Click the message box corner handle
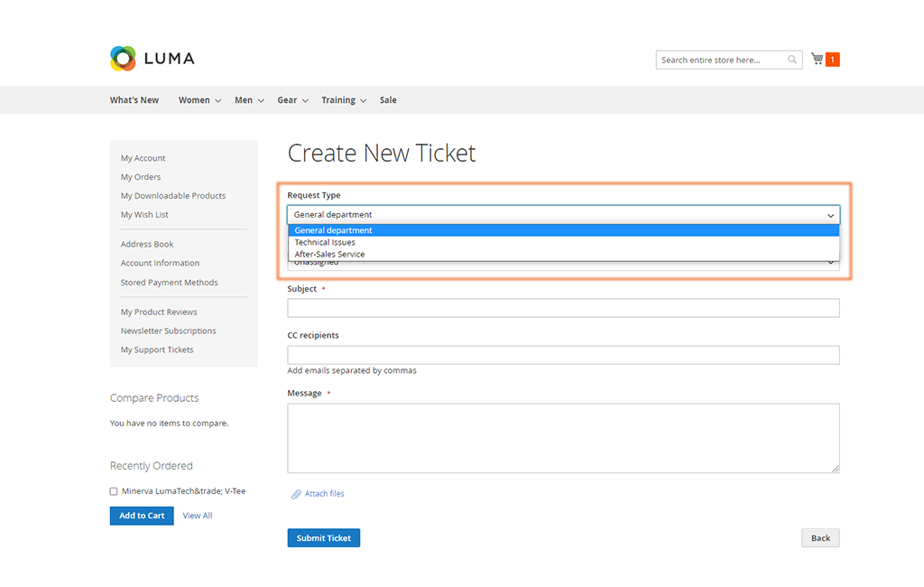This screenshot has width=924, height=587. coord(836,469)
